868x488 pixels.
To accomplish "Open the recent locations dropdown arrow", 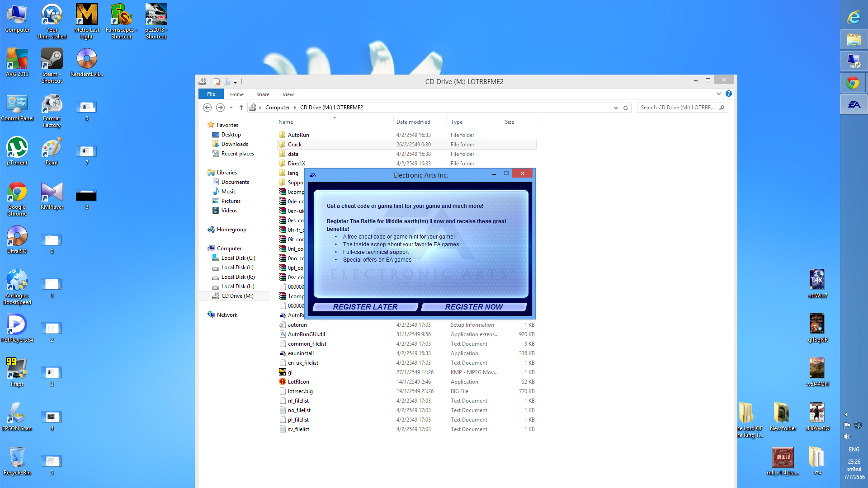I will (x=231, y=108).
